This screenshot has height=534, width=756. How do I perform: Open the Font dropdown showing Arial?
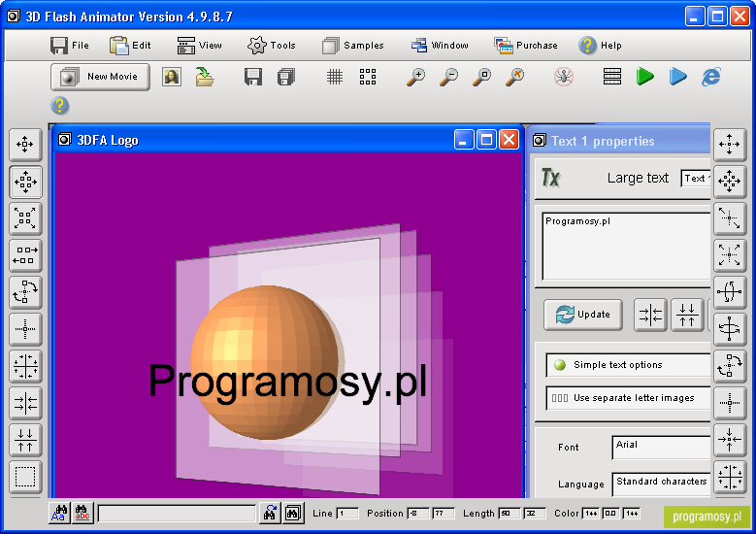pos(661,448)
